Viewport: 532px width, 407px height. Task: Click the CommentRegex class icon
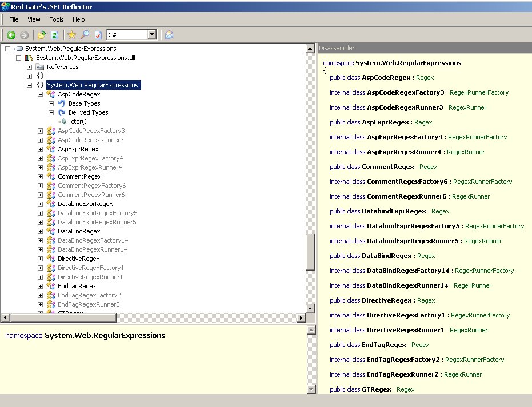coord(51,176)
